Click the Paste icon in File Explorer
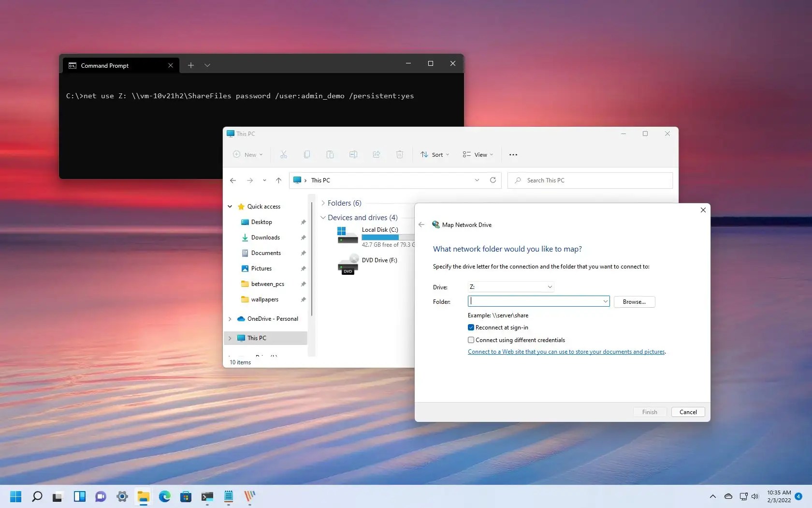The width and height of the screenshot is (812, 508). (330, 154)
